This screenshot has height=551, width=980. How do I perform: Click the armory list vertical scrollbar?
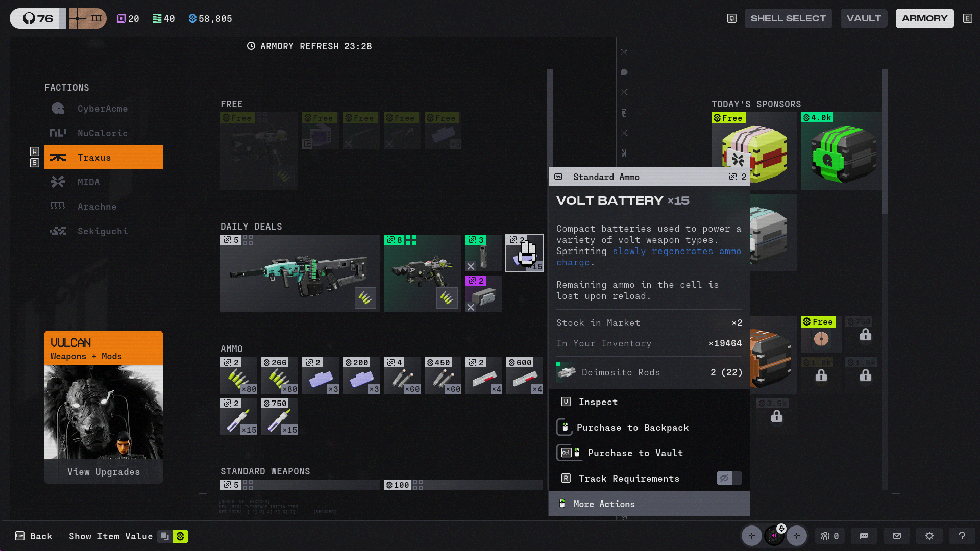click(550, 117)
